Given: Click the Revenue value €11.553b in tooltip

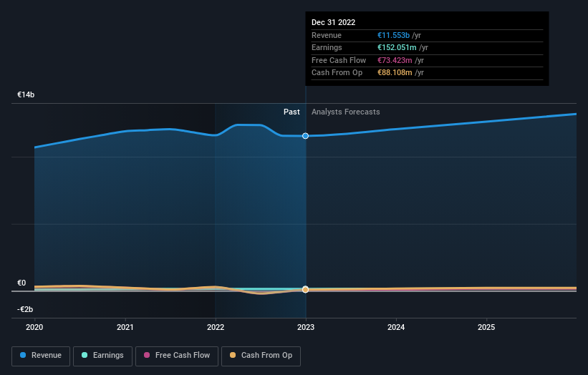Looking at the screenshot, I should click(393, 35).
